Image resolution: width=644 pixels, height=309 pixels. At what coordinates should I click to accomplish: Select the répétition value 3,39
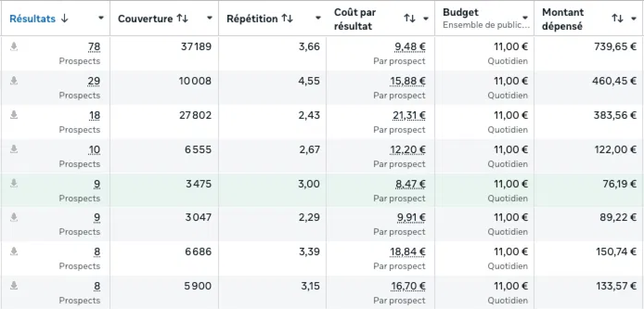pos(310,251)
